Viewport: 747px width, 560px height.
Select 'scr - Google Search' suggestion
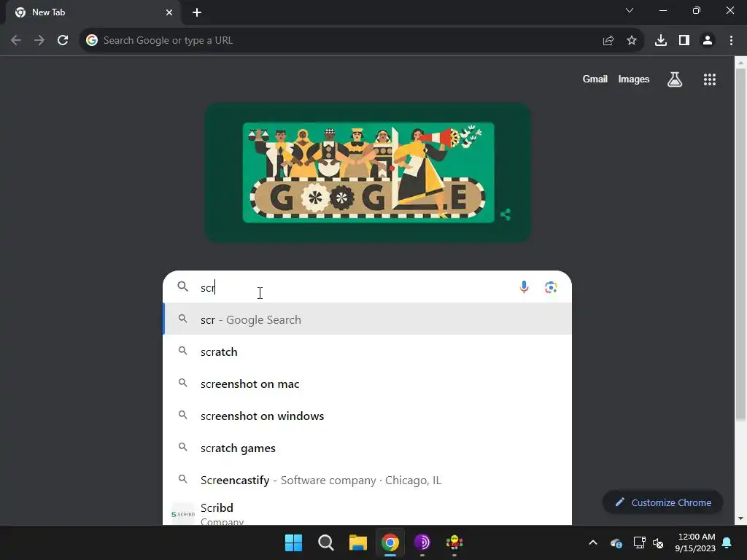click(368, 319)
